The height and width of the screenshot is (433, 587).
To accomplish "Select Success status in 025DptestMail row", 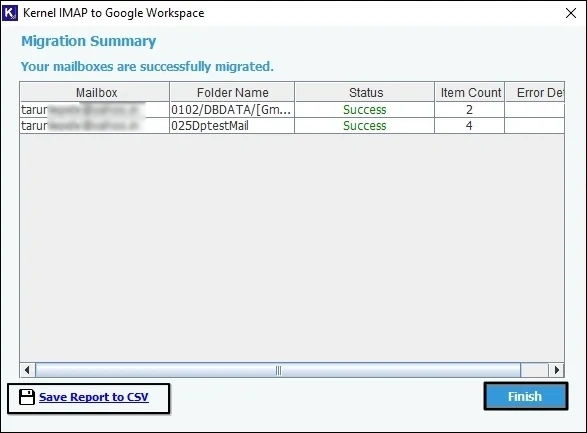I will pos(365,126).
